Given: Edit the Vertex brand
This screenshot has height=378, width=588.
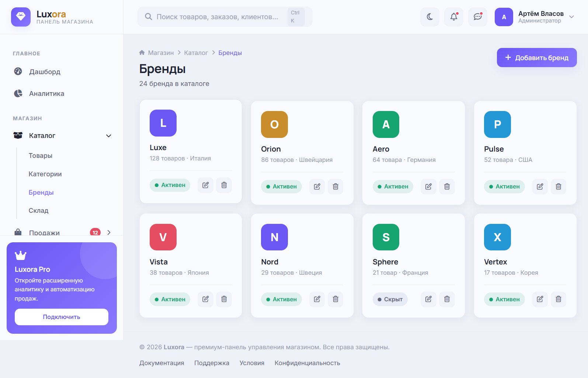Looking at the screenshot, I should [540, 299].
